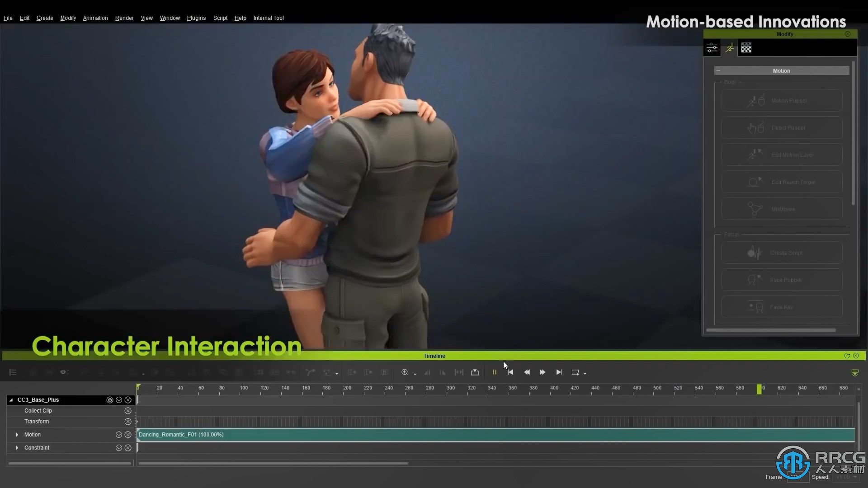
Task: Open the Plugins menu
Action: [196, 18]
